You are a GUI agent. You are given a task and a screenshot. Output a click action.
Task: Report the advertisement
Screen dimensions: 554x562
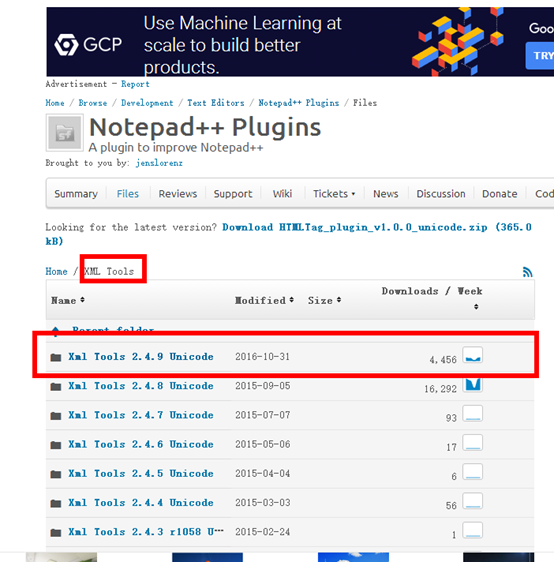pyautogui.click(x=135, y=84)
